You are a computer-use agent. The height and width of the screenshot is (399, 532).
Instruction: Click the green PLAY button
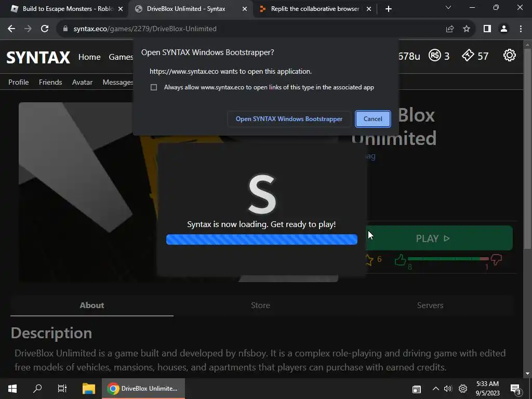point(439,238)
